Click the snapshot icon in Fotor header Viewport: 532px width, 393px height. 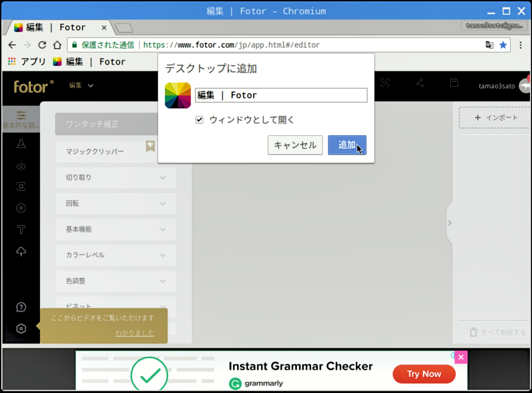(x=385, y=83)
